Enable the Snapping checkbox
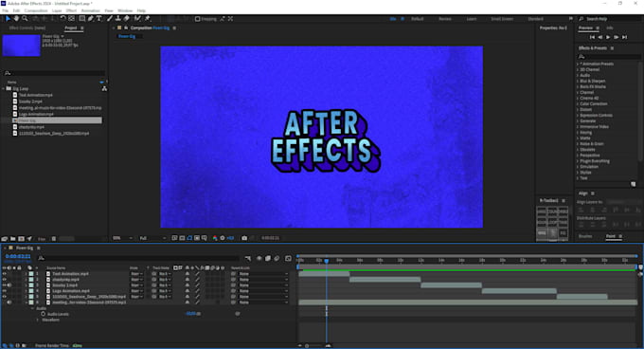 pos(198,19)
